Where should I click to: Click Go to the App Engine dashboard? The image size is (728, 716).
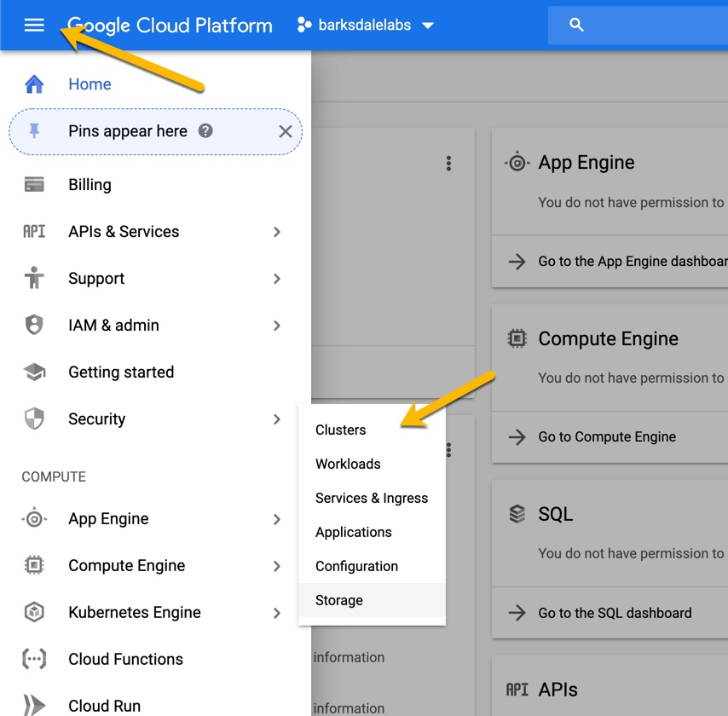pos(633,262)
